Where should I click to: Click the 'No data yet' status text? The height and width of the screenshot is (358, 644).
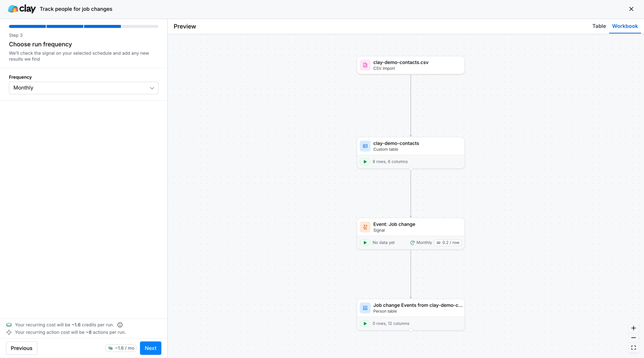coord(383,243)
